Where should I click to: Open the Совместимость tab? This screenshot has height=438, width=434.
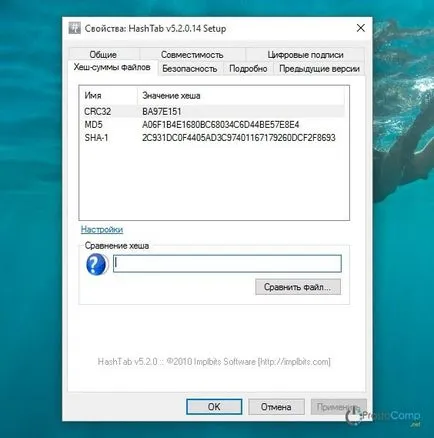pyautogui.click(x=192, y=54)
